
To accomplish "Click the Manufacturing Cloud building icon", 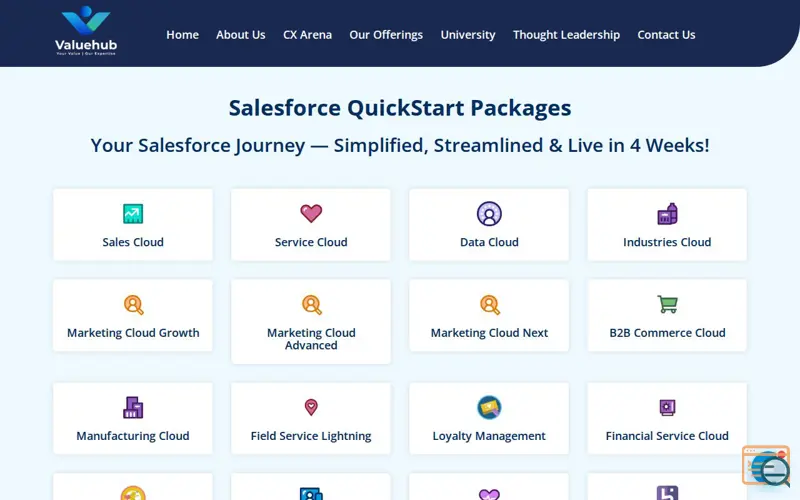I will tap(133, 408).
